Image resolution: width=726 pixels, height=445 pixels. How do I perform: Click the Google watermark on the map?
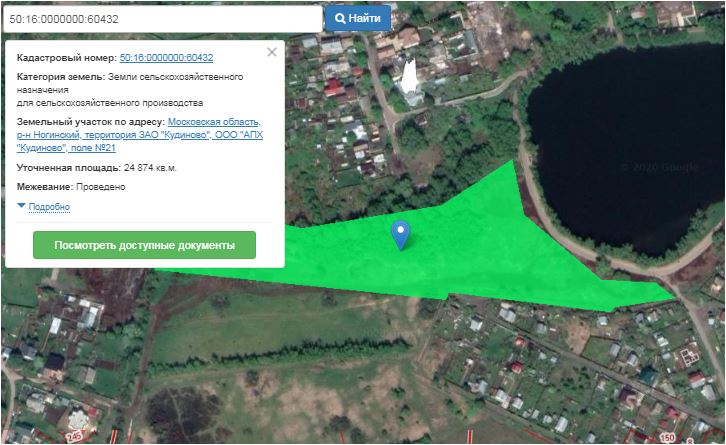pos(659,167)
